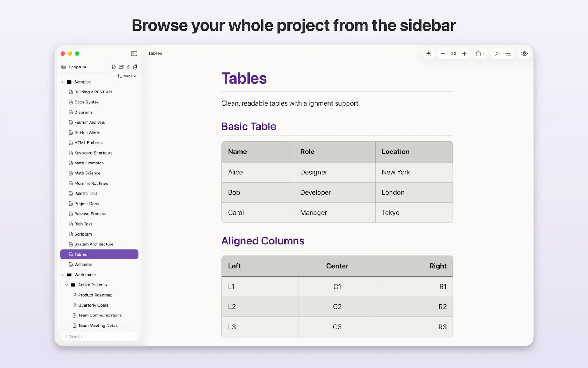This screenshot has height=368, width=588.
Task: Click the Scriptum root folder icon
Action: [64, 67]
